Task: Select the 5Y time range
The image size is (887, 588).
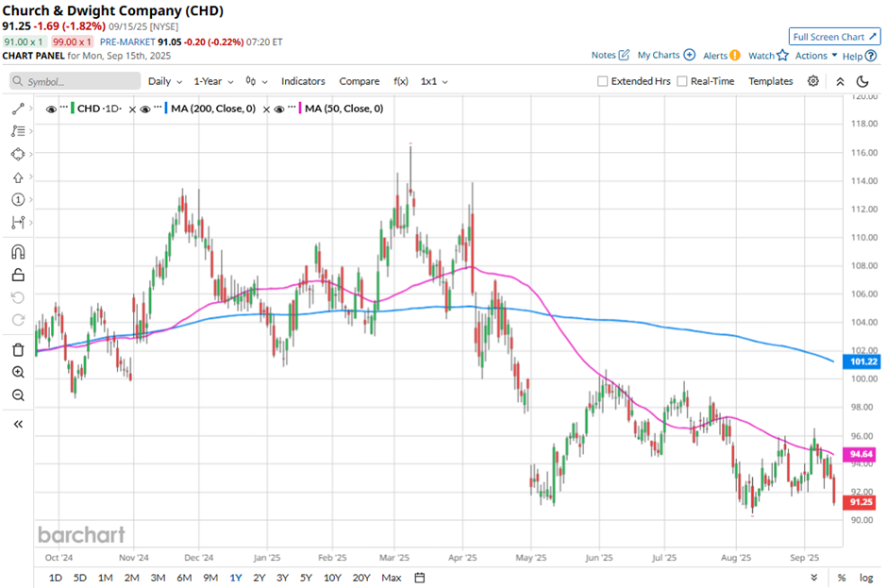Action: (306, 578)
